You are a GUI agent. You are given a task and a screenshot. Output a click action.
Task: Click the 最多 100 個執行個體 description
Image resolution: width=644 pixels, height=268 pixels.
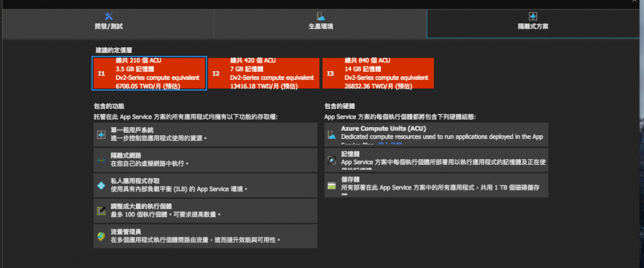pyautogui.click(x=166, y=215)
